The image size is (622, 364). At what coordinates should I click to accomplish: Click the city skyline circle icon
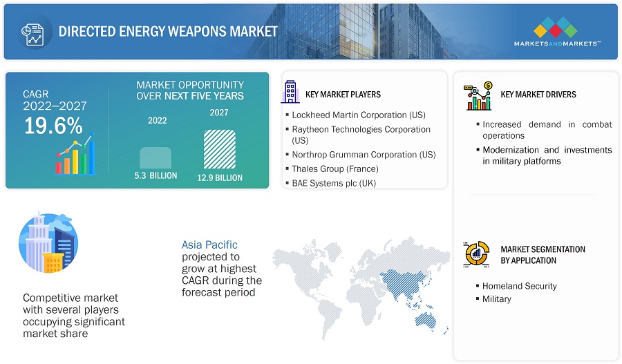pyautogui.click(x=48, y=243)
